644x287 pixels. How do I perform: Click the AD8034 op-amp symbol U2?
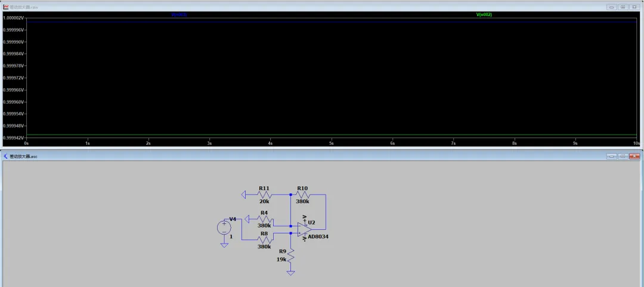pos(304,229)
